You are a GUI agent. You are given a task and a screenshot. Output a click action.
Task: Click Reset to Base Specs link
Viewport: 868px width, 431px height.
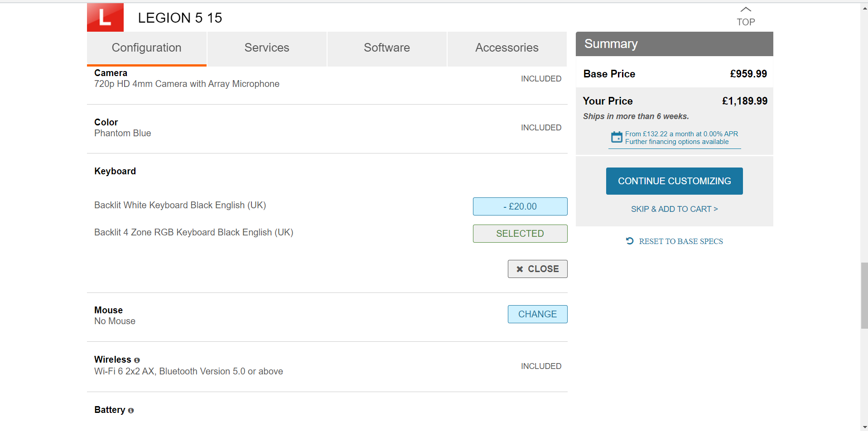[x=680, y=241]
